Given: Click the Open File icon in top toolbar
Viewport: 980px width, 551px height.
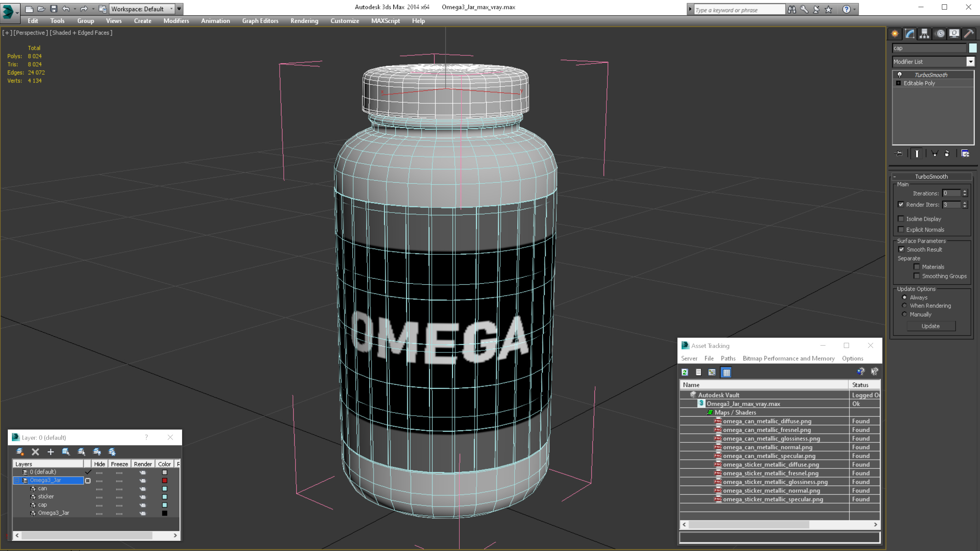Looking at the screenshot, I should pos(41,9).
